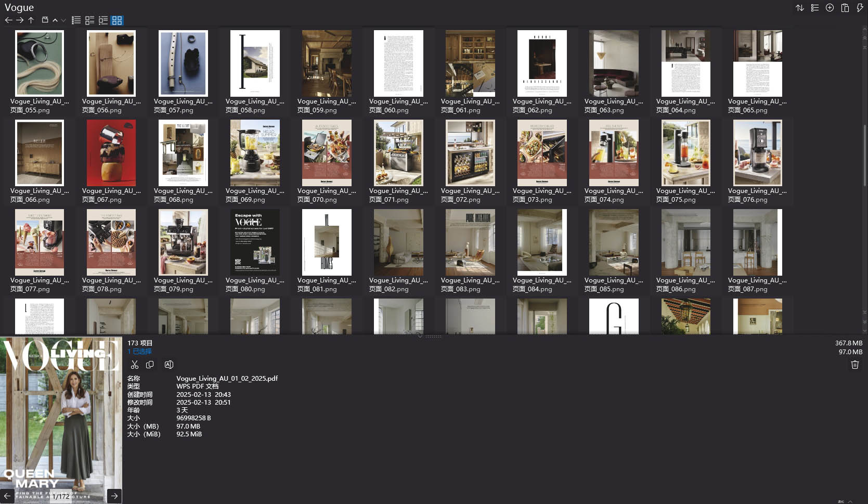Delete the selected file via trash icon
The image size is (868, 504).
click(855, 365)
